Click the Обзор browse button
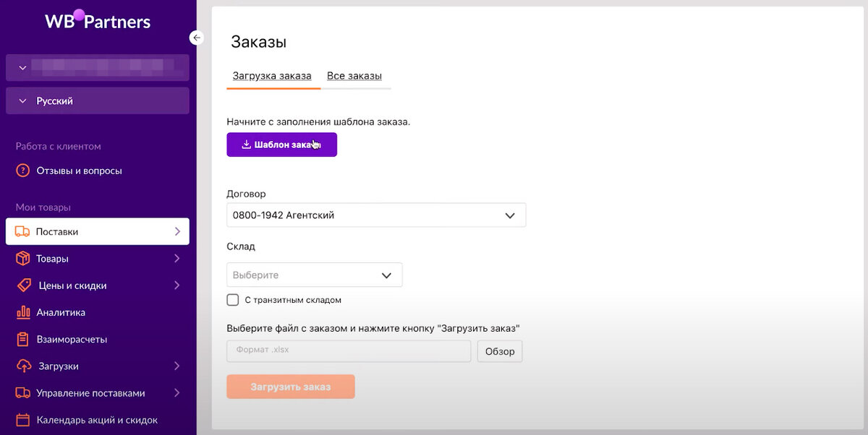The width and height of the screenshot is (868, 435). point(500,351)
